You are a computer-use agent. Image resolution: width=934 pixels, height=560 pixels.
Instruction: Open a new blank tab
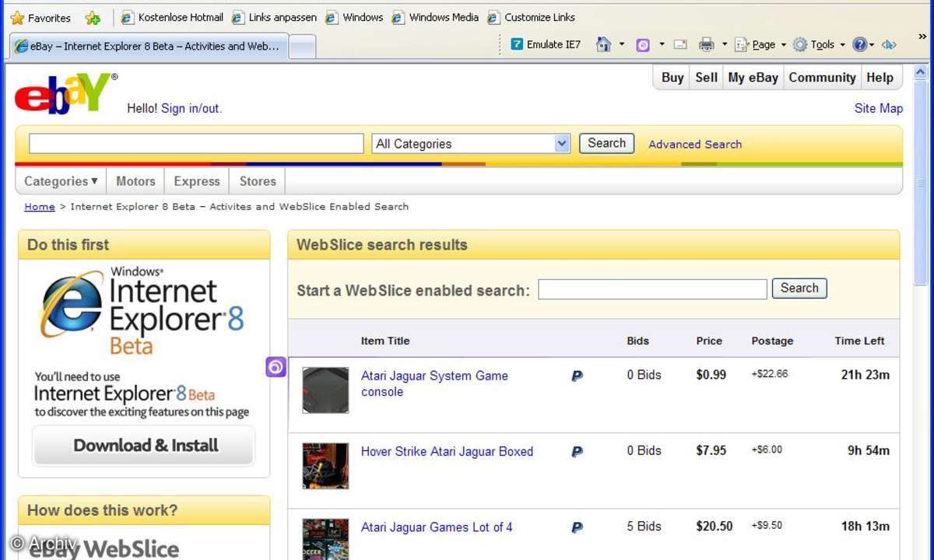click(x=303, y=46)
